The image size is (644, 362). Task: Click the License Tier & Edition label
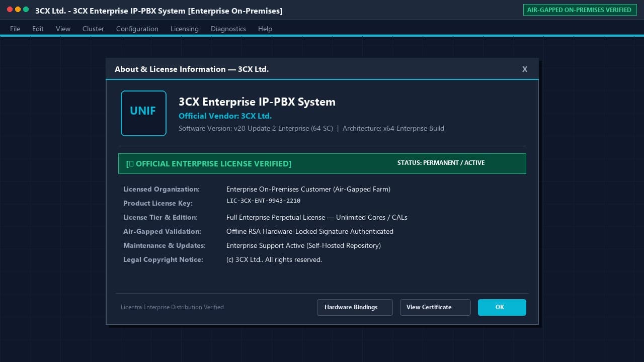click(x=160, y=217)
